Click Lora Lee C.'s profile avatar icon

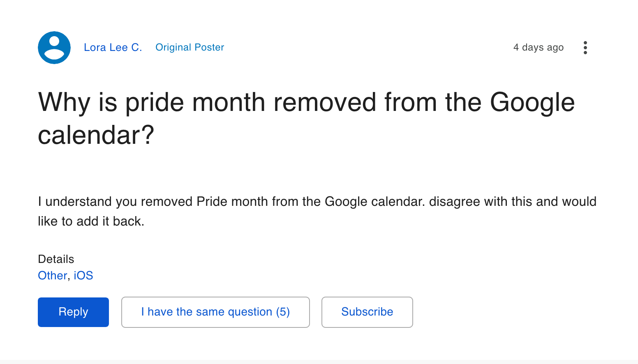(54, 48)
